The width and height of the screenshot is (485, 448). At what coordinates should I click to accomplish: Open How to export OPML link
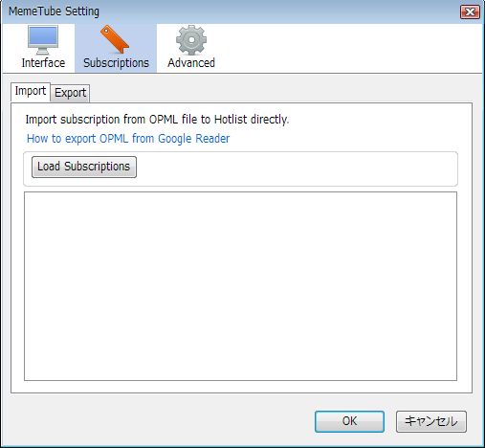click(x=128, y=139)
